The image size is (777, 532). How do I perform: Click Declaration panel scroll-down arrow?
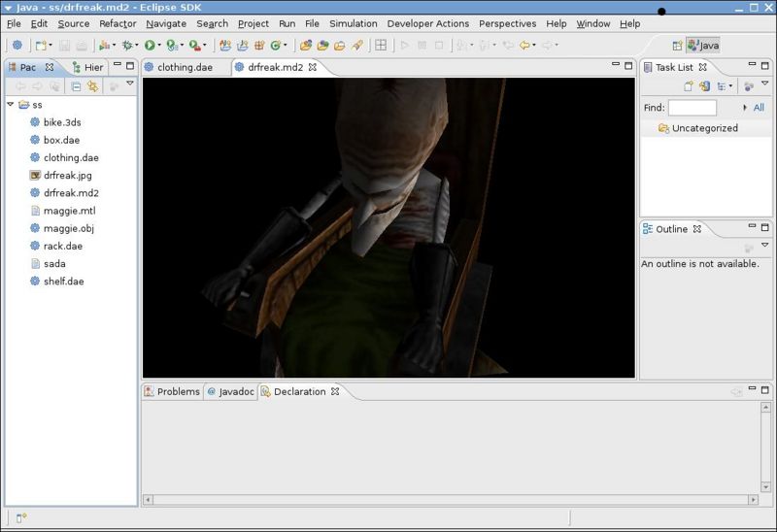(765, 487)
